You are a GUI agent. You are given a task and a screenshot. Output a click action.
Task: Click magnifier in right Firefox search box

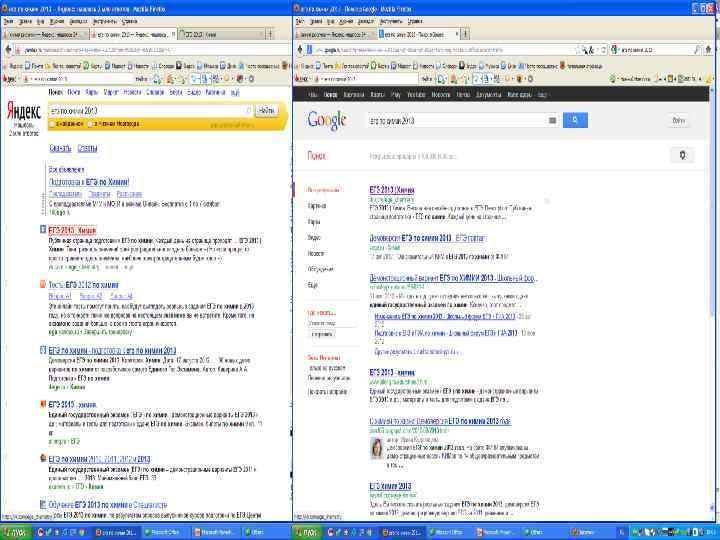point(697,49)
